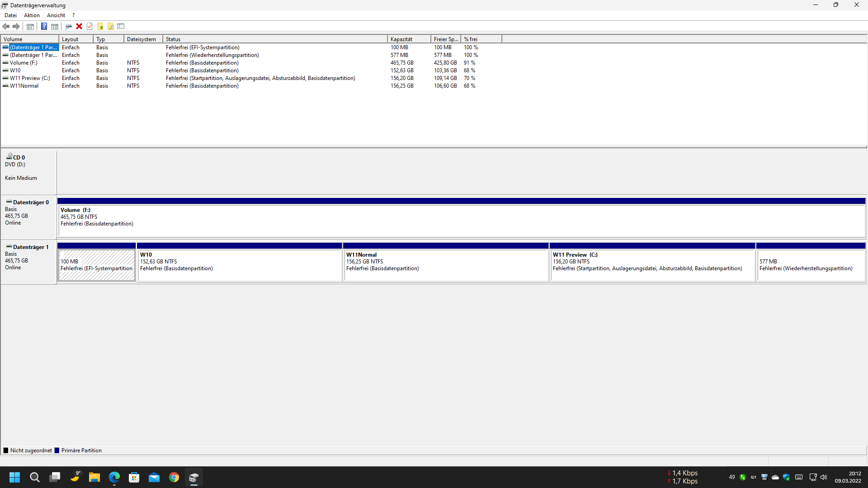
Task: Click the 109,14 GB free space cell
Action: click(x=445, y=78)
